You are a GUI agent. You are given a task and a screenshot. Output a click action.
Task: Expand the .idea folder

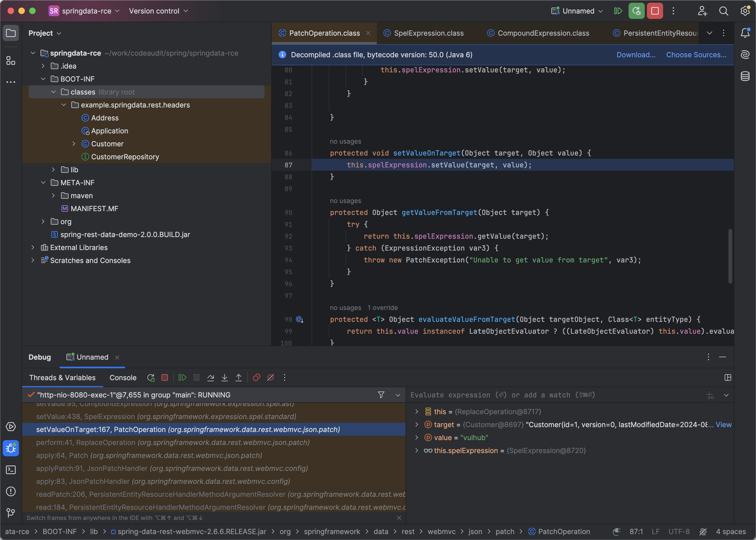pos(43,66)
